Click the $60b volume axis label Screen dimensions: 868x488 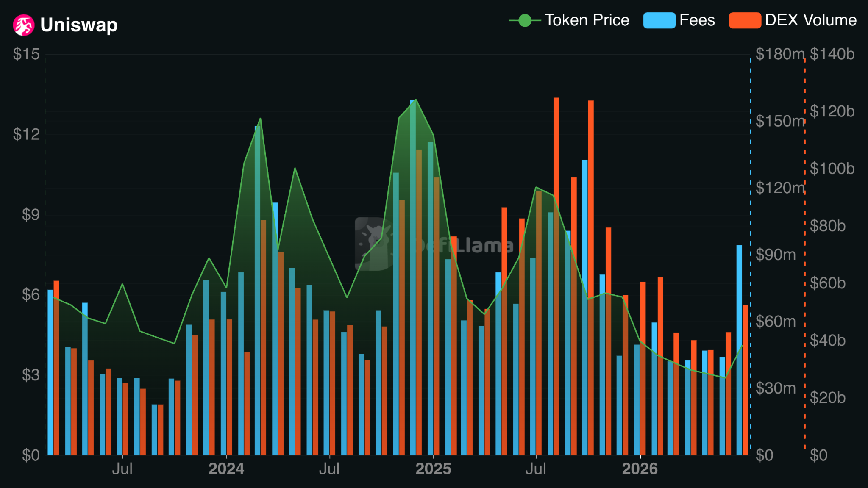(827, 283)
